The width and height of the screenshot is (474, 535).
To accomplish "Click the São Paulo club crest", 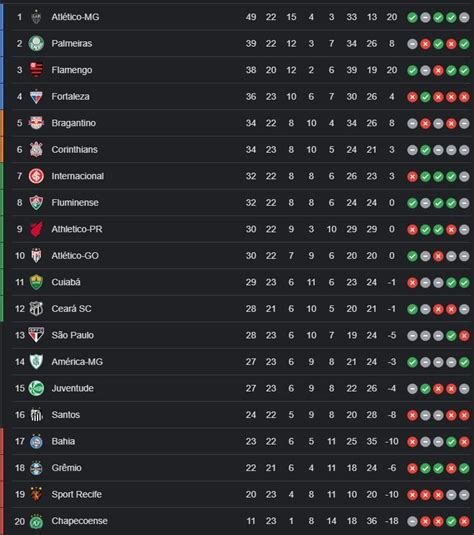I will (x=36, y=335).
